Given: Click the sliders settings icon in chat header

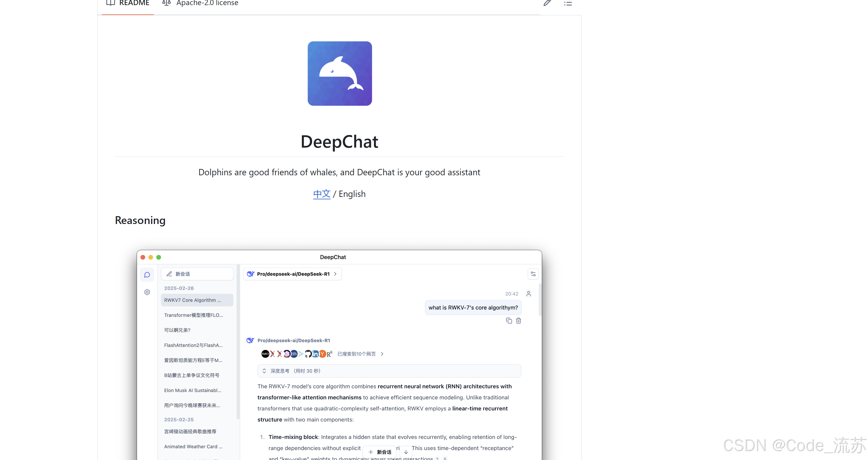Looking at the screenshot, I should coord(533,274).
